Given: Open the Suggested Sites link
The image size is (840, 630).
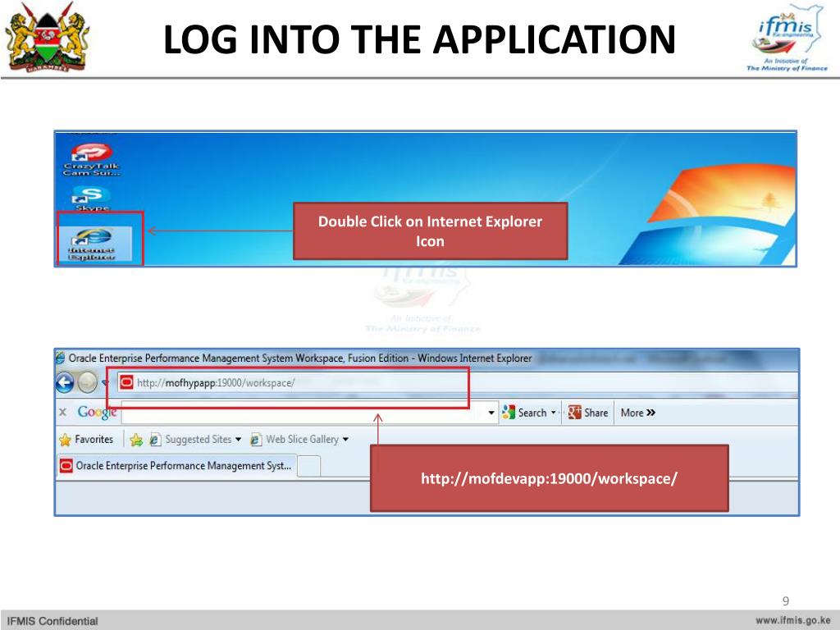Looking at the screenshot, I should click(x=199, y=440).
